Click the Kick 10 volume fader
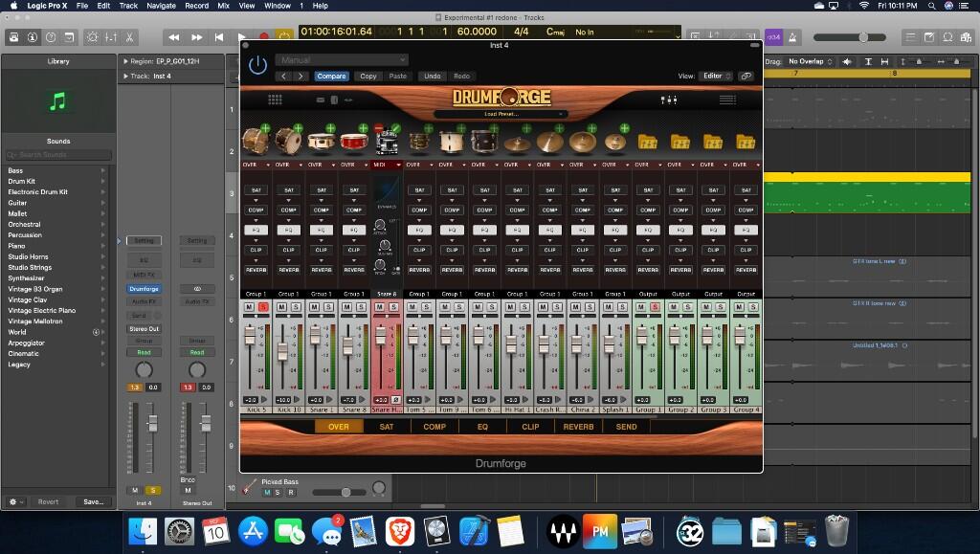The width and height of the screenshot is (980, 554). (282, 352)
